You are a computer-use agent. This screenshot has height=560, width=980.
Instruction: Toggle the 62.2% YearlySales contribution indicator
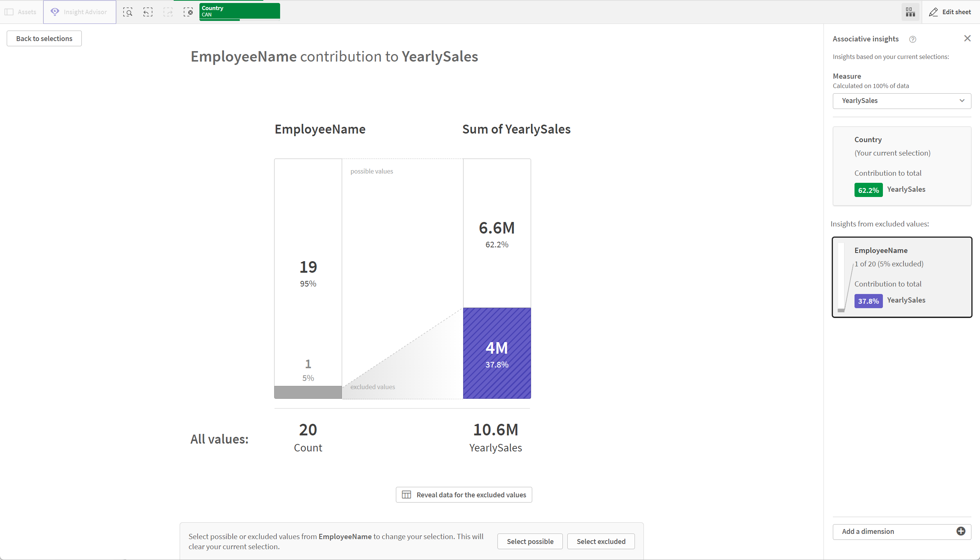click(868, 189)
